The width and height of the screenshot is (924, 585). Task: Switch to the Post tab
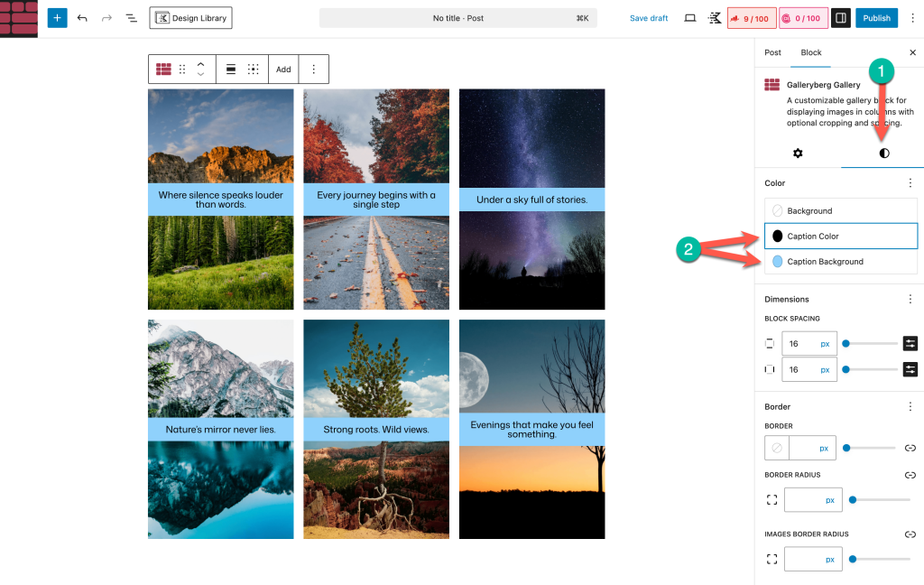coord(772,52)
